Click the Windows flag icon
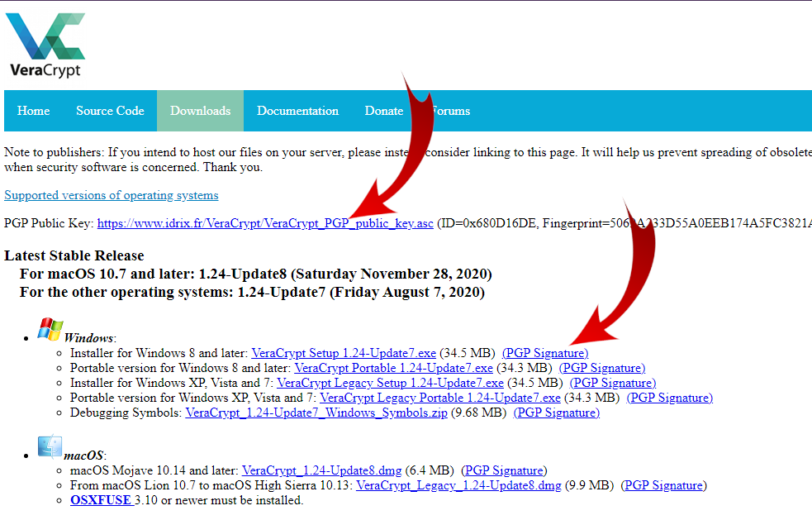812x520 pixels. pyautogui.click(x=50, y=329)
